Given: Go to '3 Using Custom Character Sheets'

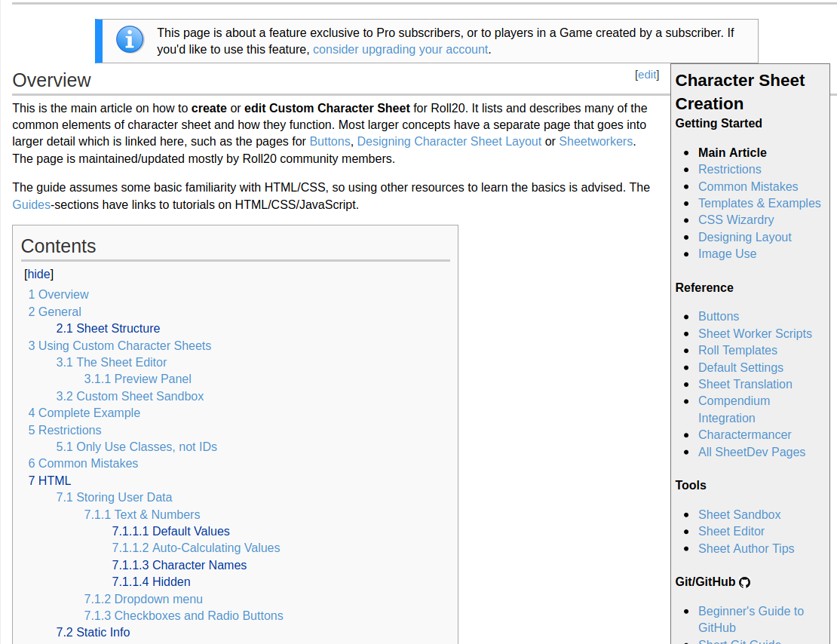Looking at the screenshot, I should click(120, 346).
